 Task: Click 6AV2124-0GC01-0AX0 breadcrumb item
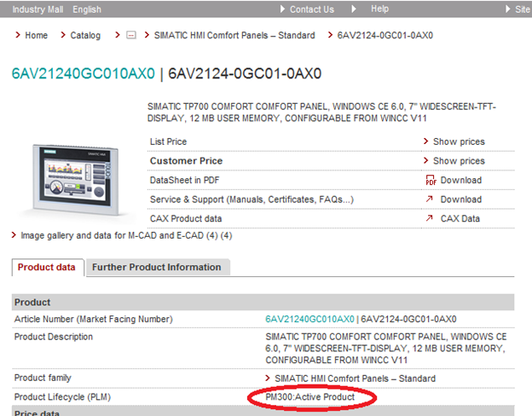[385, 35]
